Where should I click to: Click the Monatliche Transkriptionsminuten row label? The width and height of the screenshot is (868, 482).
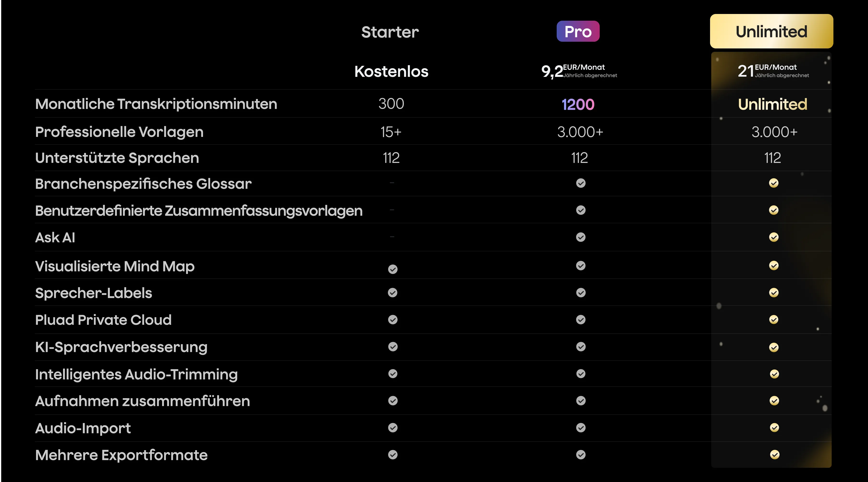[156, 104]
